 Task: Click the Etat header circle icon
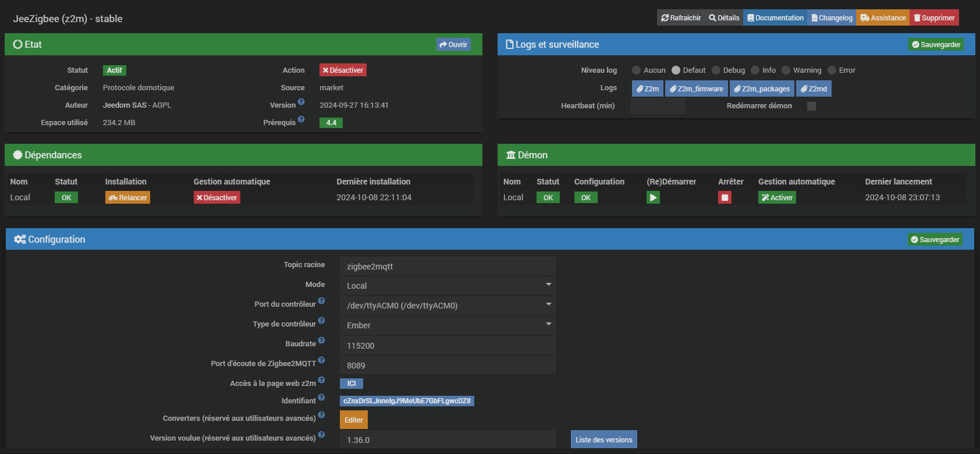coord(17,44)
